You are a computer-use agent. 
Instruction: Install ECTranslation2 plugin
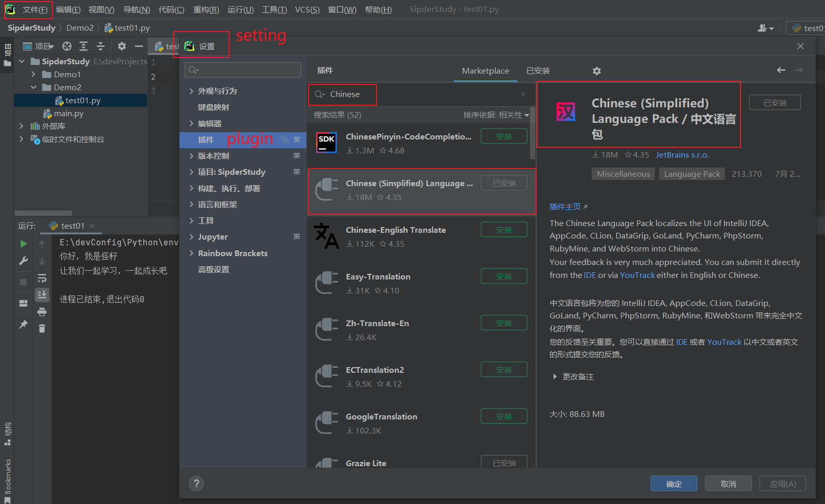coord(504,370)
